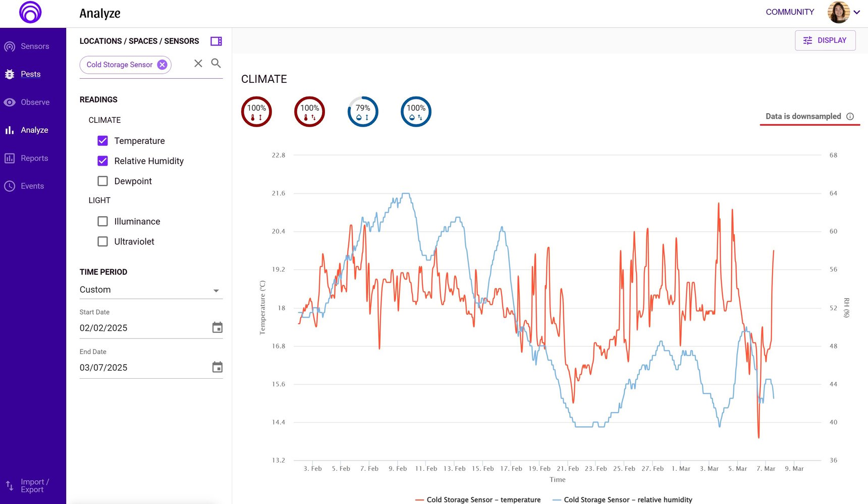The image size is (868, 504).
Task: Enable the Dewpoint checkbox
Action: (102, 181)
